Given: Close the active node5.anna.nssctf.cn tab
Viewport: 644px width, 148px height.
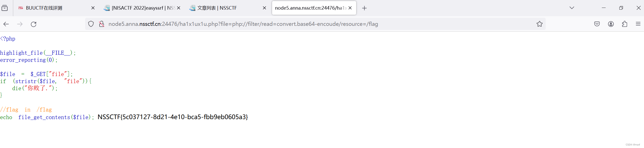Looking at the screenshot, I should click(350, 8).
